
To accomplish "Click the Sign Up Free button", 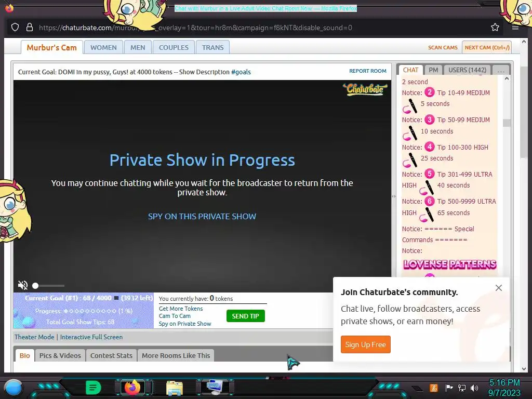I will click(x=365, y=344).
